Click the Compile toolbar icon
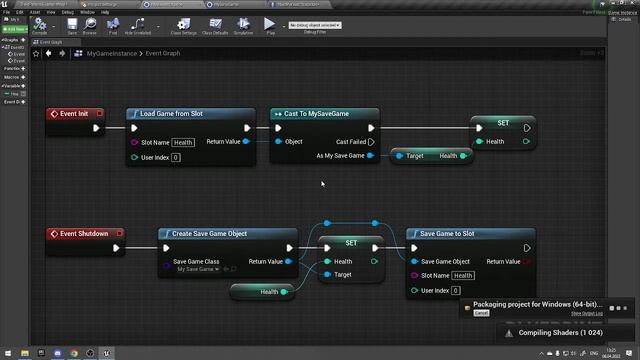 (40, 25)
